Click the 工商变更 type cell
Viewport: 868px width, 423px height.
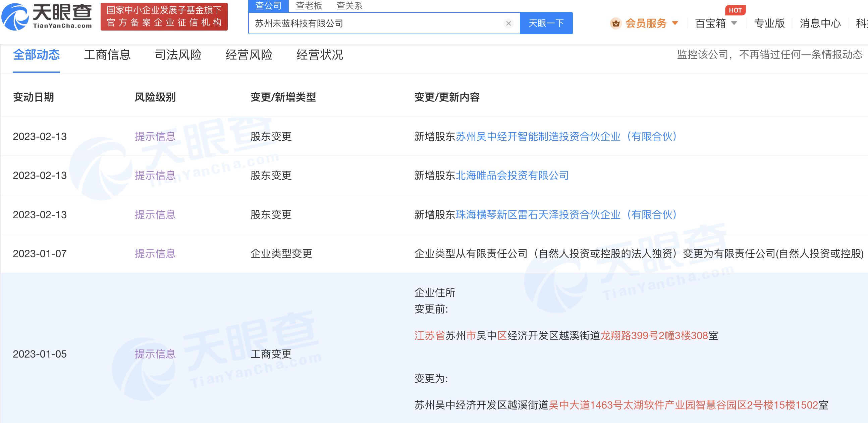point(271,354)
